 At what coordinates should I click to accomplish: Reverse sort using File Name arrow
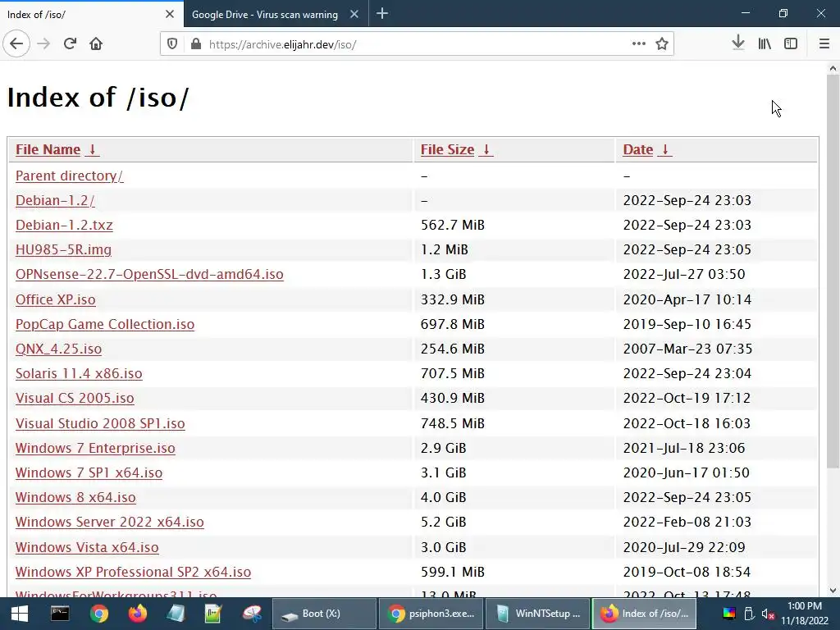(92, 149)
